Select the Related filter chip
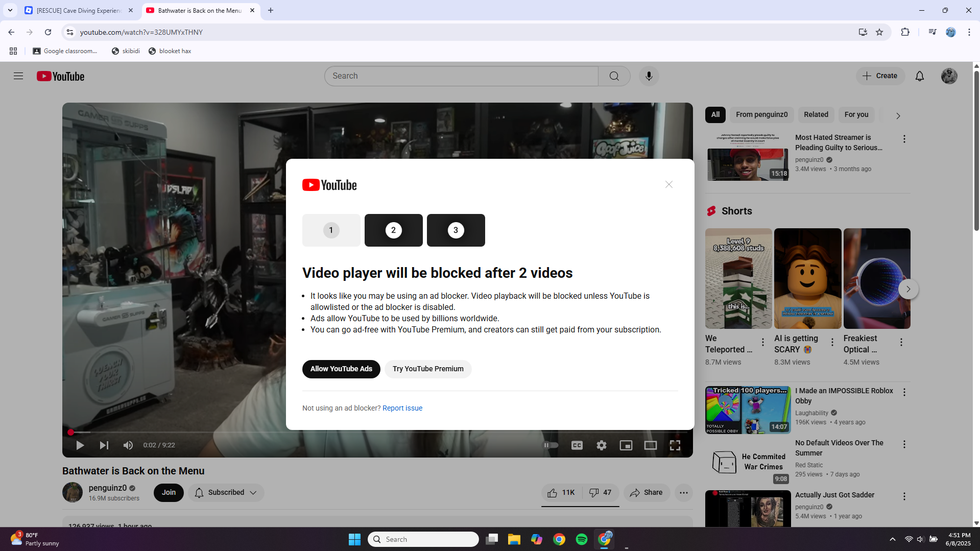Screen dimensions: 980x551 pos(816,115)
